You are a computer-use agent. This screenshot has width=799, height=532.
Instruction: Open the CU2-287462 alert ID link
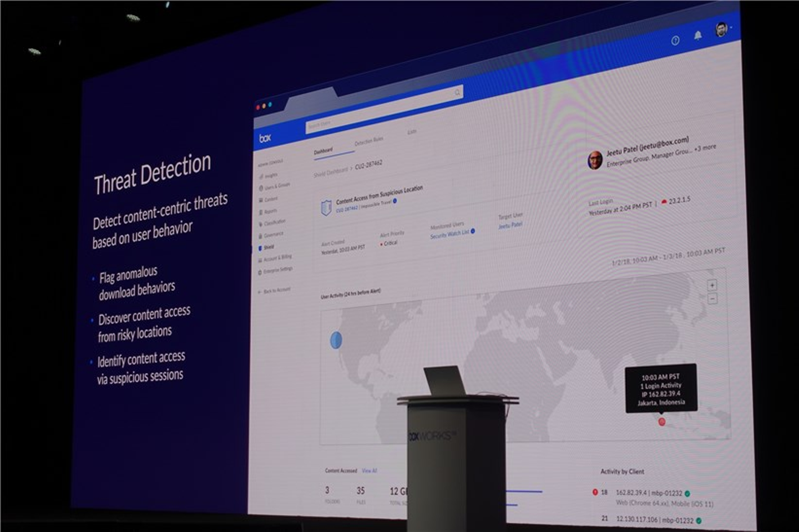point(347,209)
